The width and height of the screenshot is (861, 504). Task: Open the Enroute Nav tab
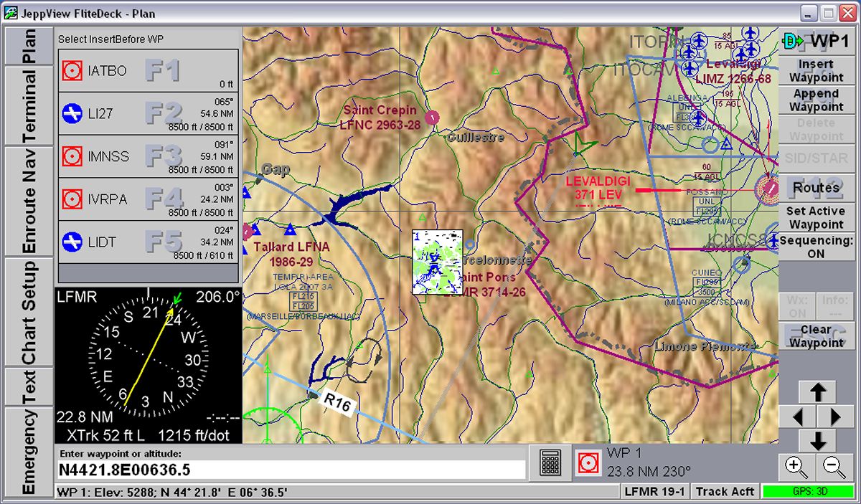click(x=29, y=201)
